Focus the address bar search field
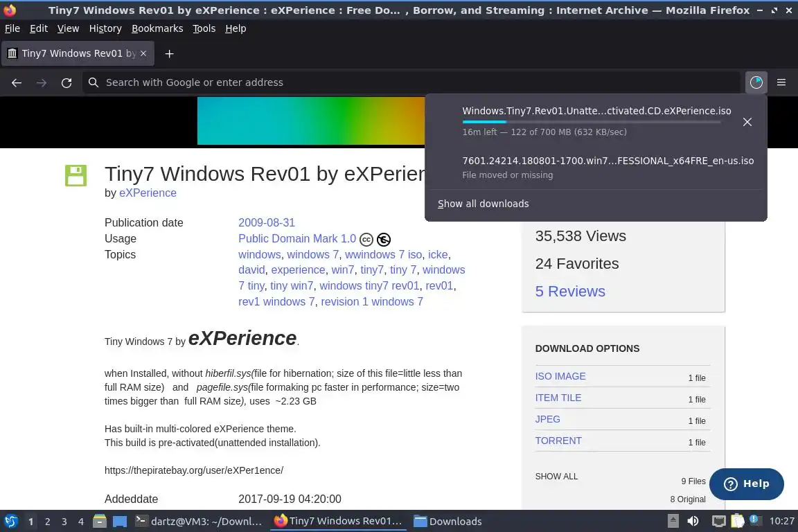This screenshot has width=798, height=532. click(412, 82)
